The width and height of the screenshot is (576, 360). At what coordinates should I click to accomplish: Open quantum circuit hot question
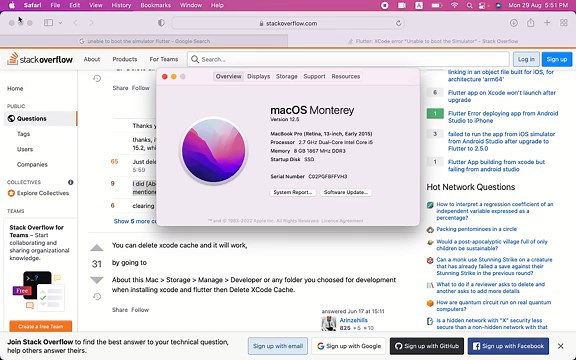click(x=494, y=306)
